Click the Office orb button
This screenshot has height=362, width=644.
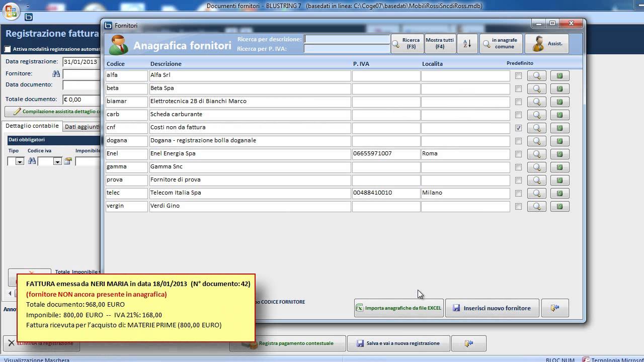point(11,11)
